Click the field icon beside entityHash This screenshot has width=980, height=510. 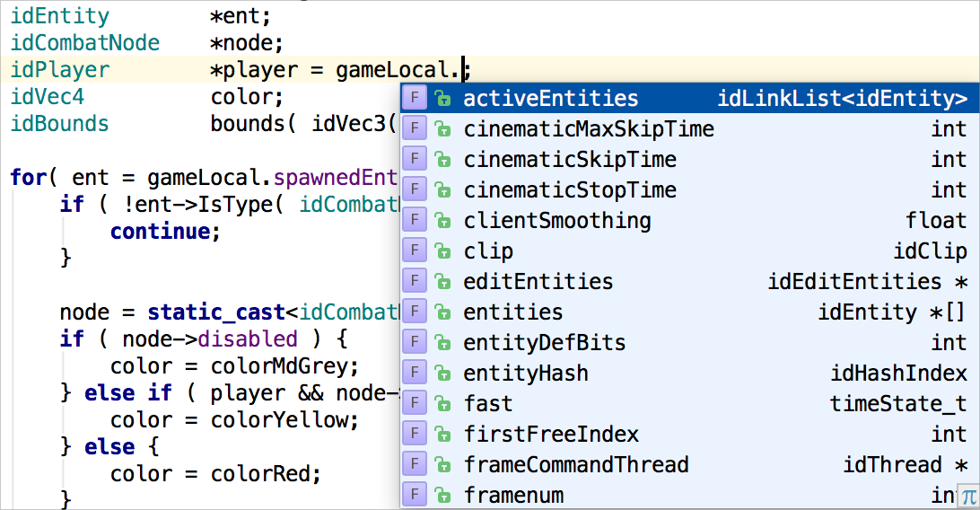point(414,374)
